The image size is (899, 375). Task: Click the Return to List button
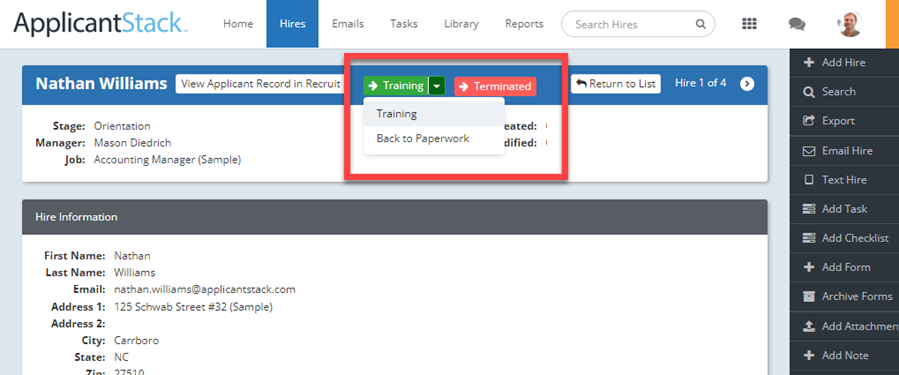(616, 84)
